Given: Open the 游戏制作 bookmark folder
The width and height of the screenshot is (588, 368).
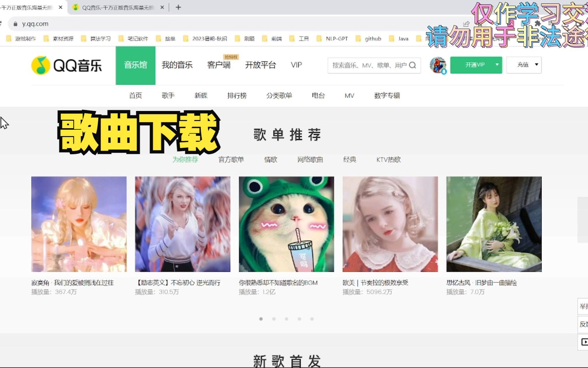Looking at the screenshot, I should click(x=21, y=39).
